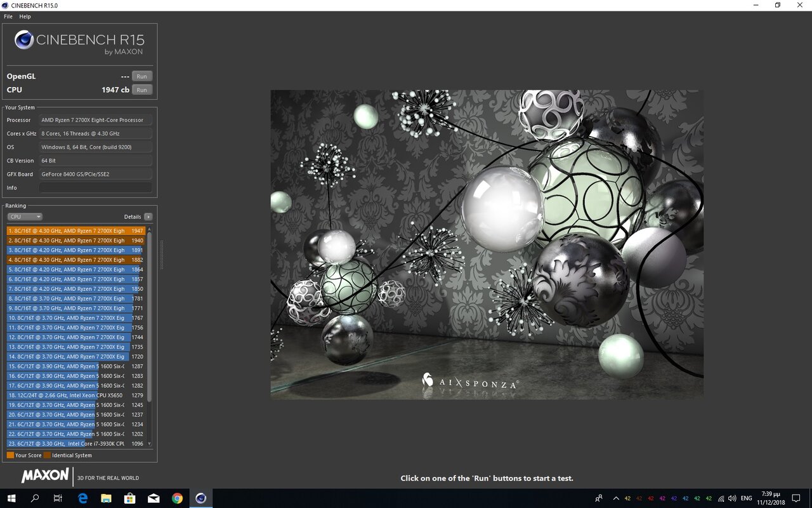Screen dimensions: 812x508
Task: Open the Action Center notifications icon
Action: coord(796,498)
